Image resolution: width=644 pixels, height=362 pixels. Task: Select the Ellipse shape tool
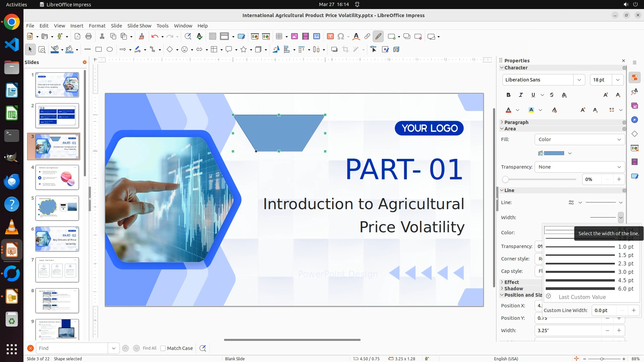tap(110, 50)
